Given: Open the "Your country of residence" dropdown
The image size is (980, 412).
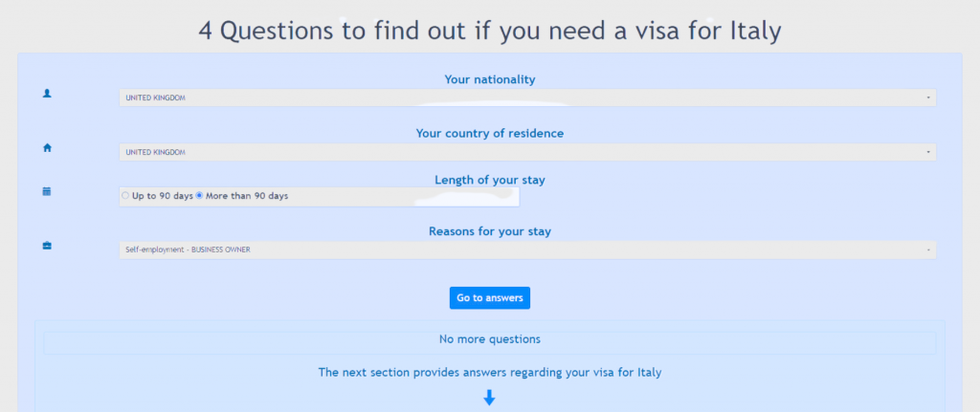Looking at the screenshot, I should pos(526,152).
